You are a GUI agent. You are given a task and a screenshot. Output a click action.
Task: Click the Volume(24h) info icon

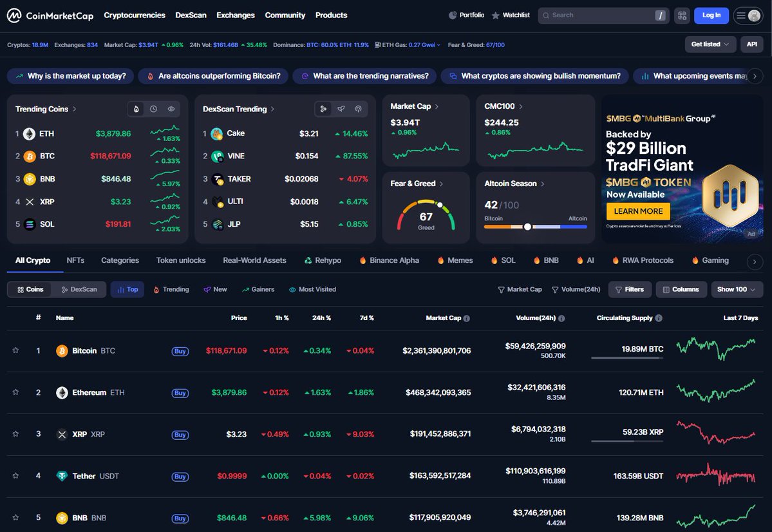point(561,318)
